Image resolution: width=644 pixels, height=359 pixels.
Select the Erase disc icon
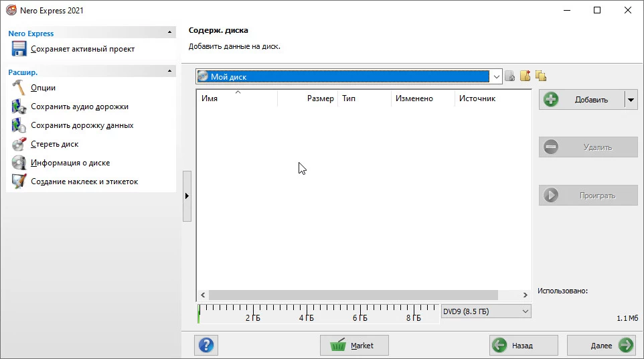tap(19, 144)
